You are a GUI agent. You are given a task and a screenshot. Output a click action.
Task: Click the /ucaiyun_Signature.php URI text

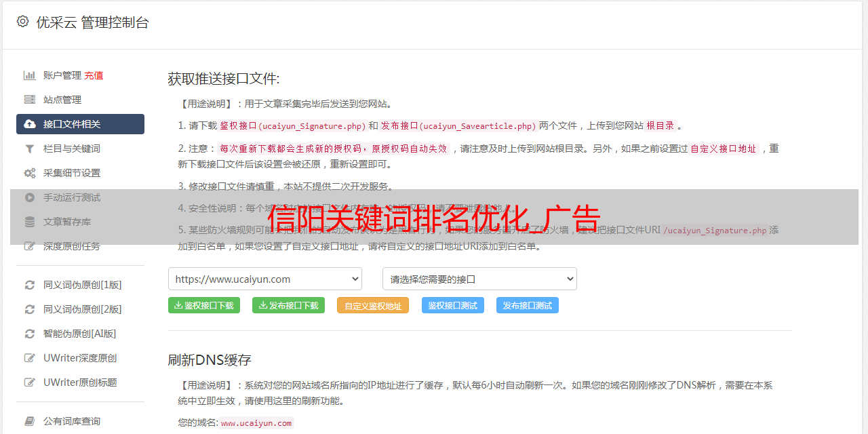[715, 231]
